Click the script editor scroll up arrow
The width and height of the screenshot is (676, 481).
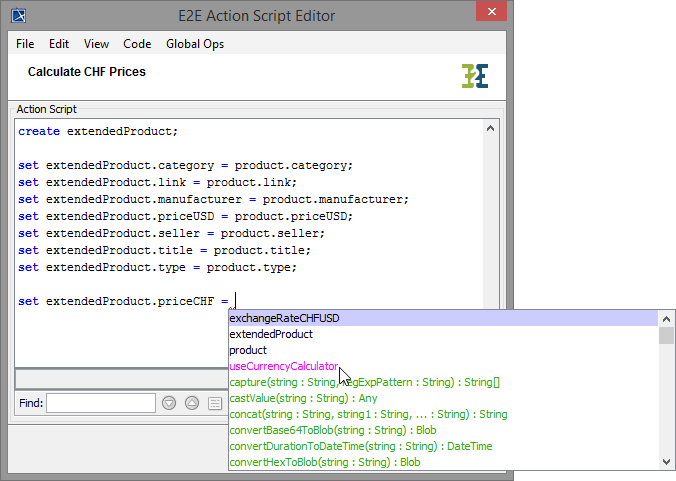coord(491,128)
